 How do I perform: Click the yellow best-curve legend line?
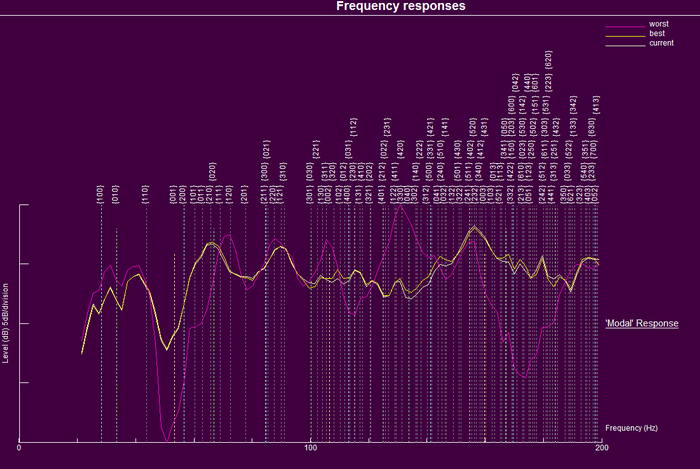point(619,35)
